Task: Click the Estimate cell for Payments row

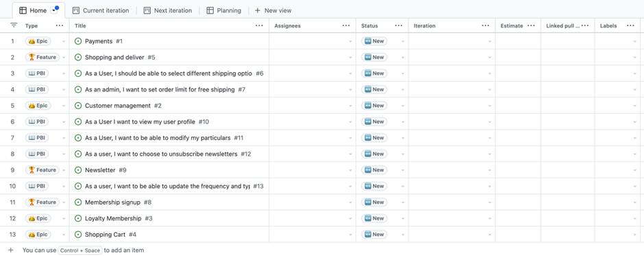Action: [518, 41]
